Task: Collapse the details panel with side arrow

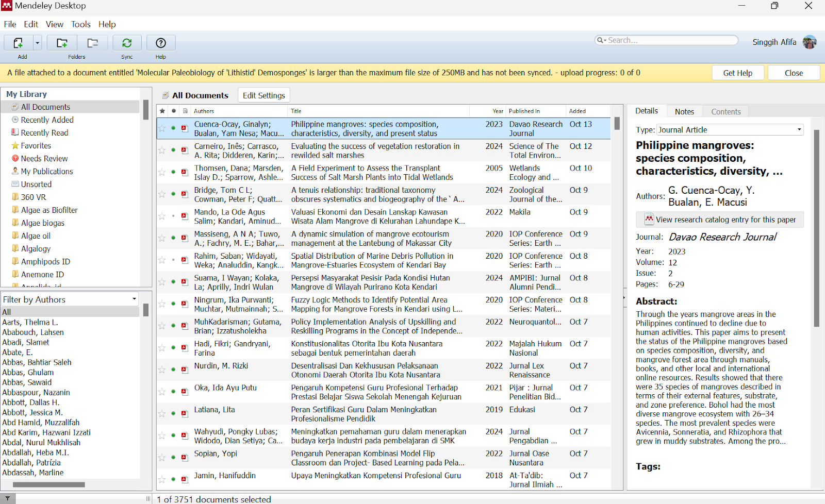Action: point(624,297)
